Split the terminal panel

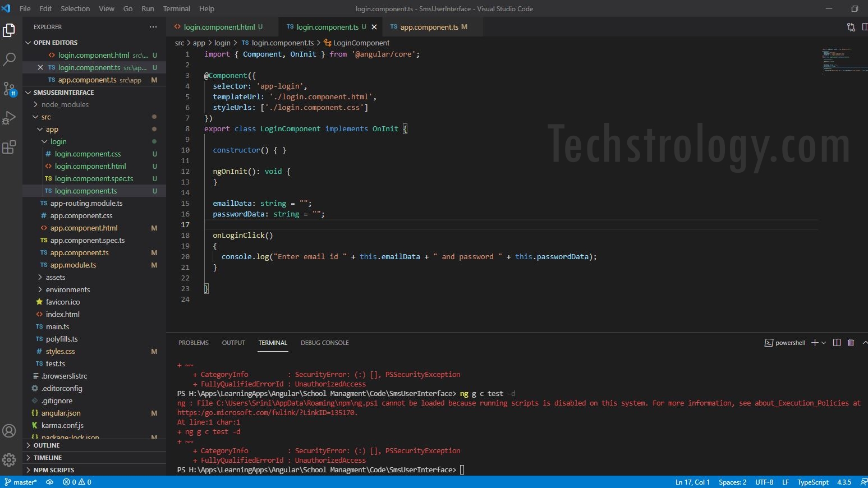click(837, 343)
